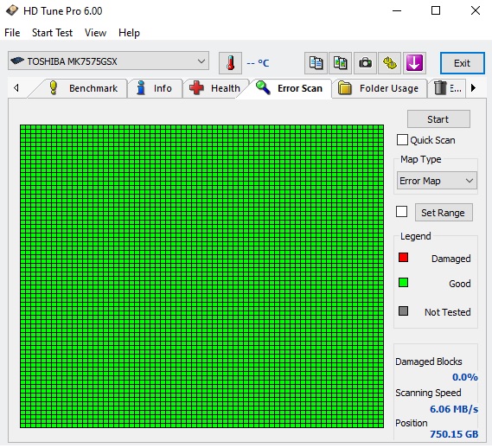This screenshot has height=448, width=492.
Task: Copy text results to clipboard icon
Action: click(x=316, y=63)
